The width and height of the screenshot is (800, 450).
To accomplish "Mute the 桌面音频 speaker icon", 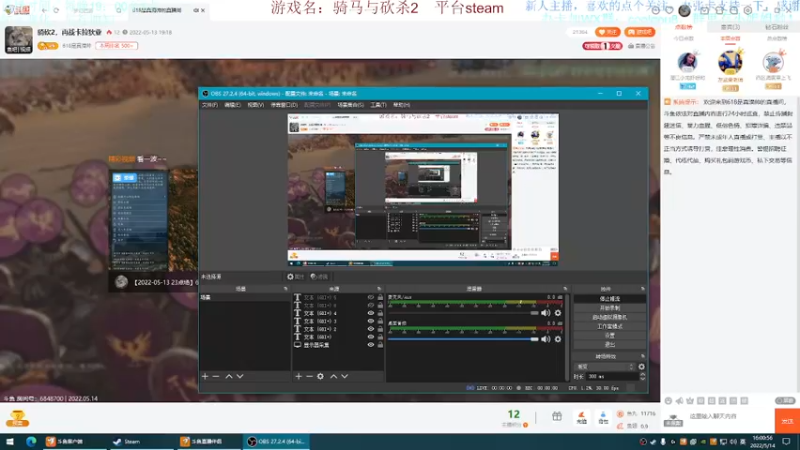I will click(x=545, y=339).
